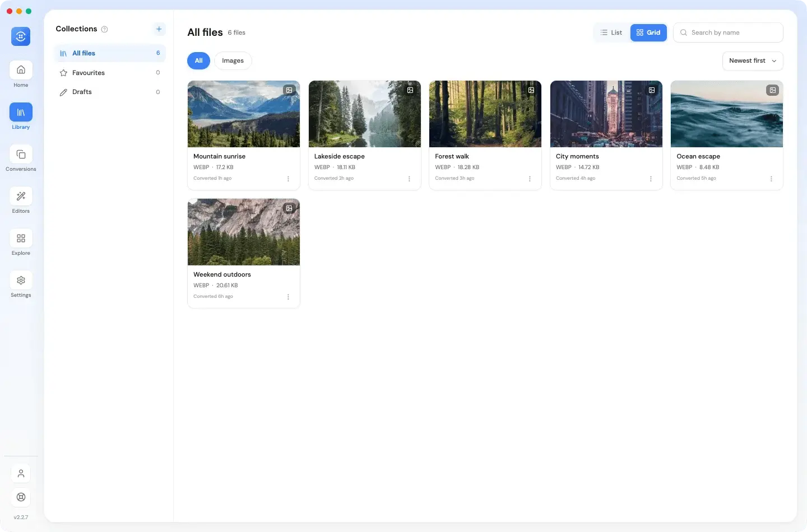
Task: Click the 6 files count text
Action: coord(236,32)
